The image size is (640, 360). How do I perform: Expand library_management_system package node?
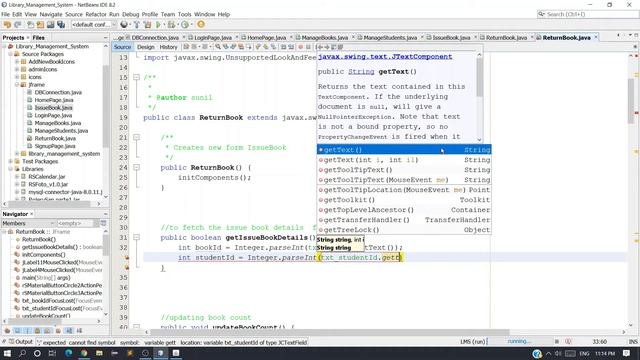coord(17,154)
